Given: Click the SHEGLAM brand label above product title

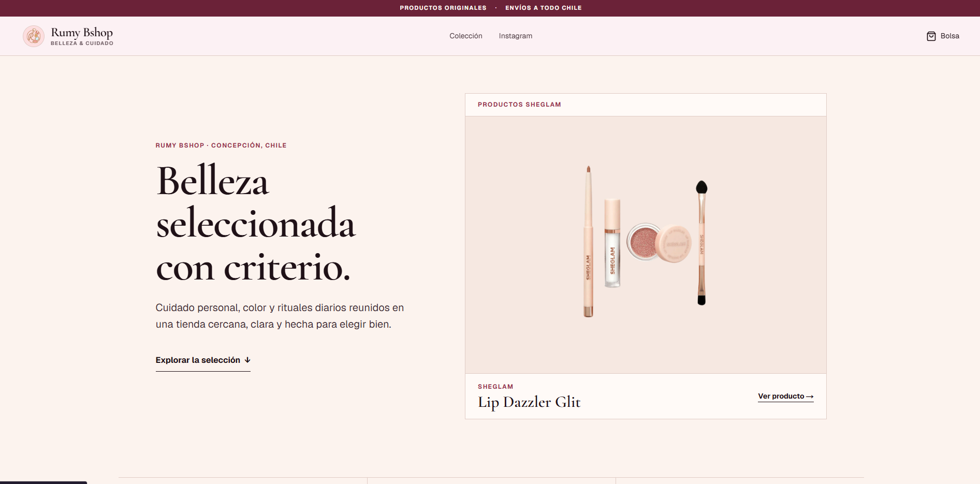Looking at the screenshot, I should (x=495, y=387).
